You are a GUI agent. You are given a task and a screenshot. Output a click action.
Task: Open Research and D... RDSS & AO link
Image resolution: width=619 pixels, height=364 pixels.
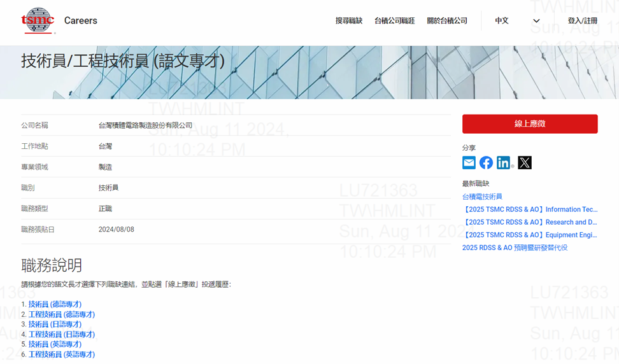(x=530, y=222)
